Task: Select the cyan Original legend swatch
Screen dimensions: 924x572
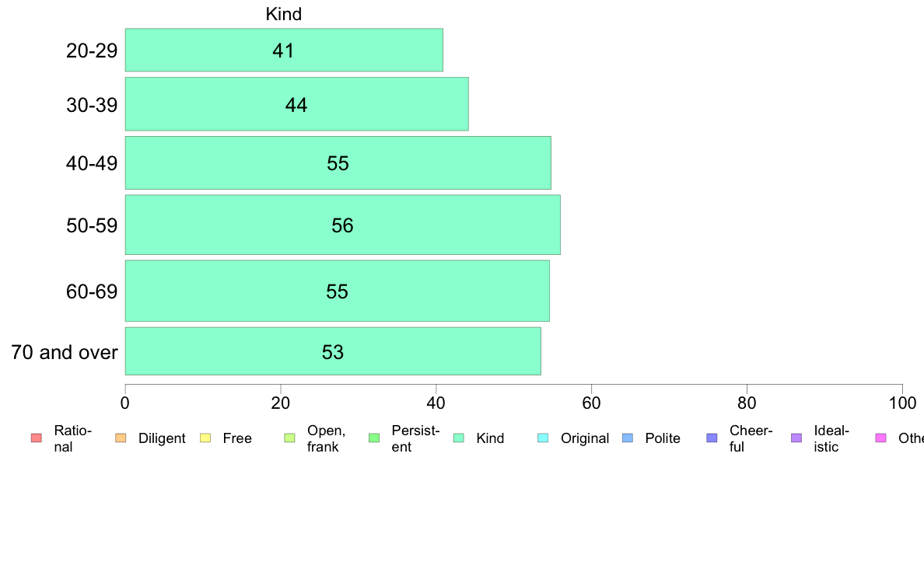Action: click(x=543, y=438)
